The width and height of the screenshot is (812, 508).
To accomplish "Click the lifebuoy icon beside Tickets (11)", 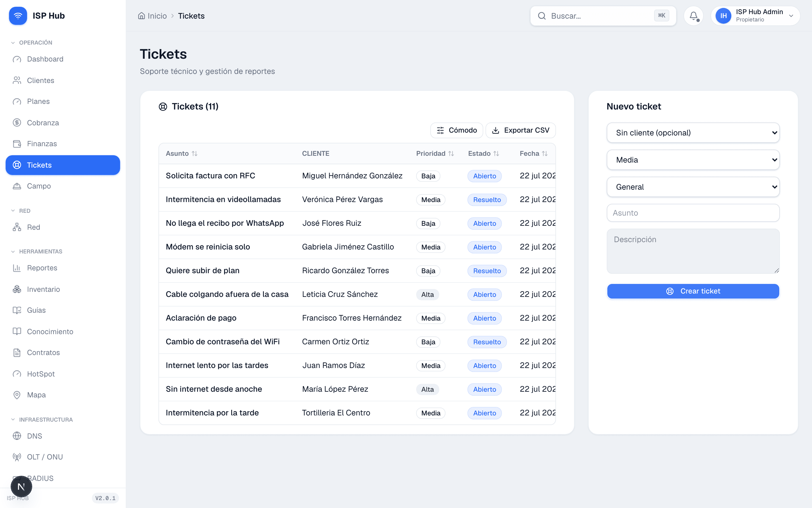I will [163, 106].
